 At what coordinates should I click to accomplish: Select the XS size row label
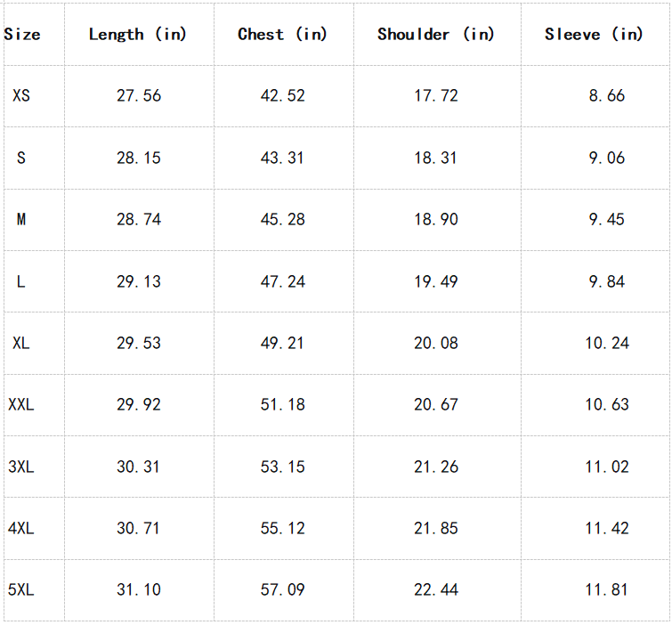[21, 95]
